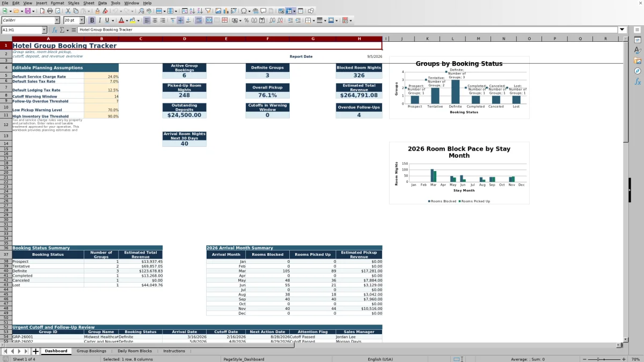Expand the Name Box dropdown

point(44,30)
